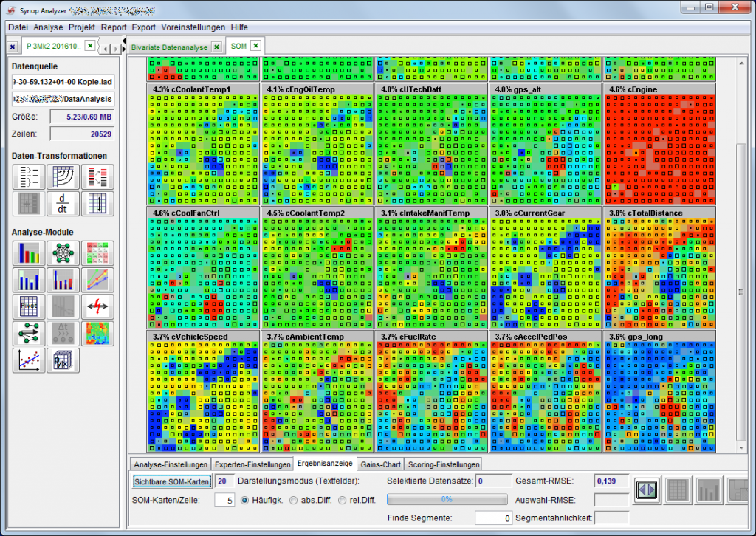Click the Finde Segmente input field
756x536 pixels.
tap(493, 518)
